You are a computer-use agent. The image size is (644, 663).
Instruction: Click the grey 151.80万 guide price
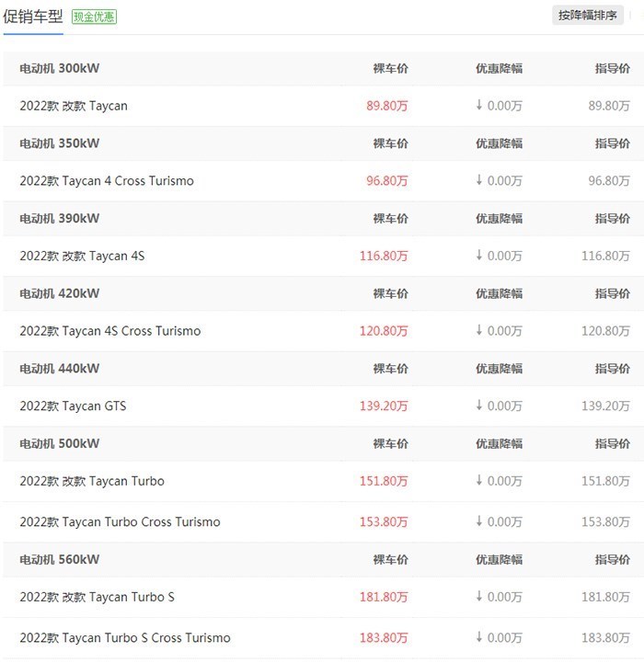[605, 481]
